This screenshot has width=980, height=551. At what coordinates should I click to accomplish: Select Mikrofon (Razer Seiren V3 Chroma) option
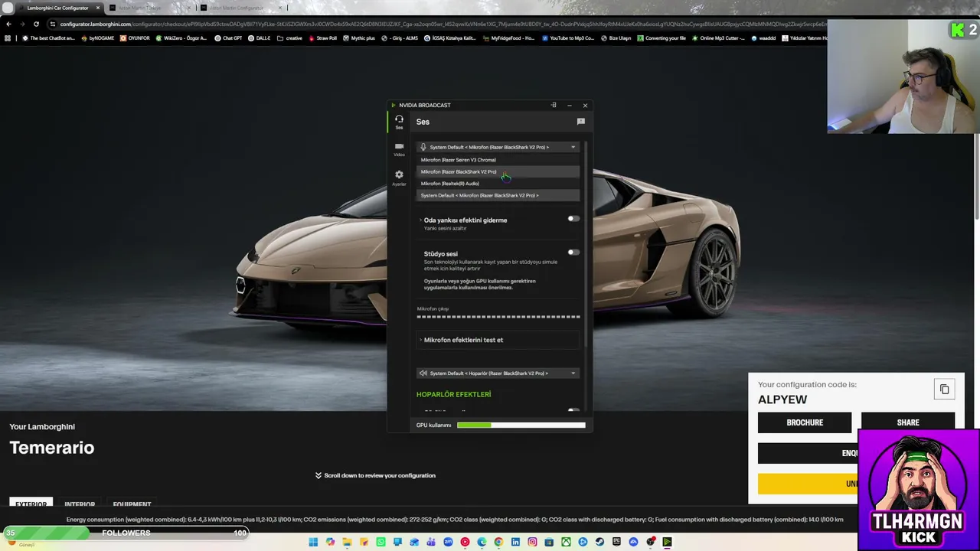coord(498,160)
